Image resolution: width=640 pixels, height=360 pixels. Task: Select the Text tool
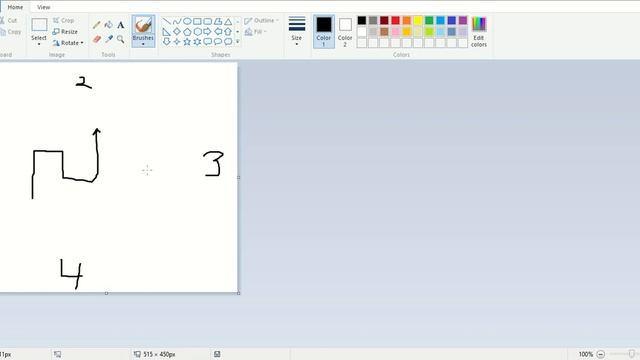point(120,25)
